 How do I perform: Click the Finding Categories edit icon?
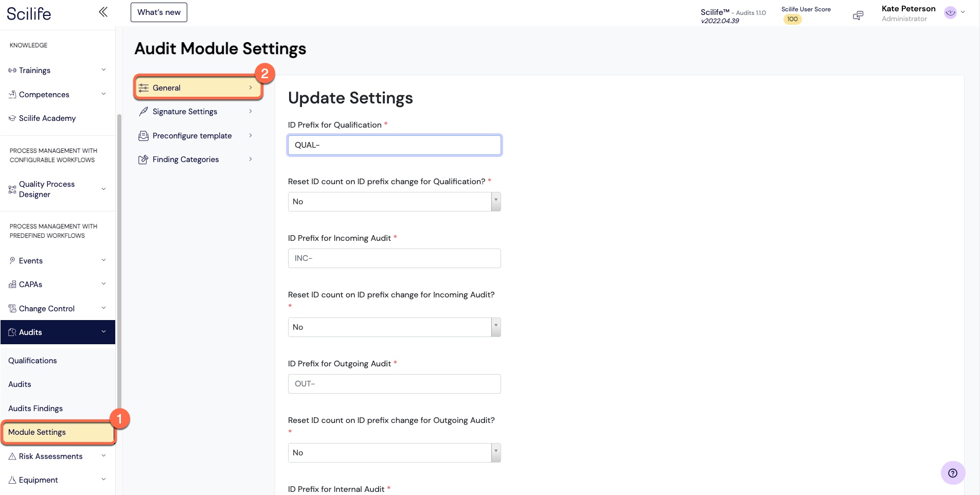(144, 160)
